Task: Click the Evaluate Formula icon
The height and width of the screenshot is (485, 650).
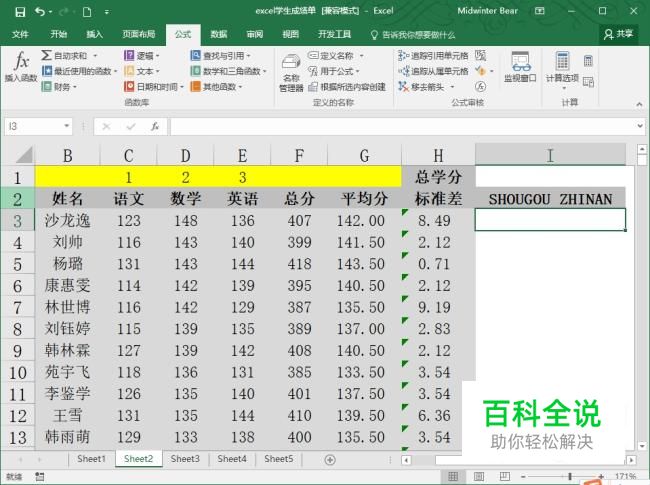Action: click(480, 87)
